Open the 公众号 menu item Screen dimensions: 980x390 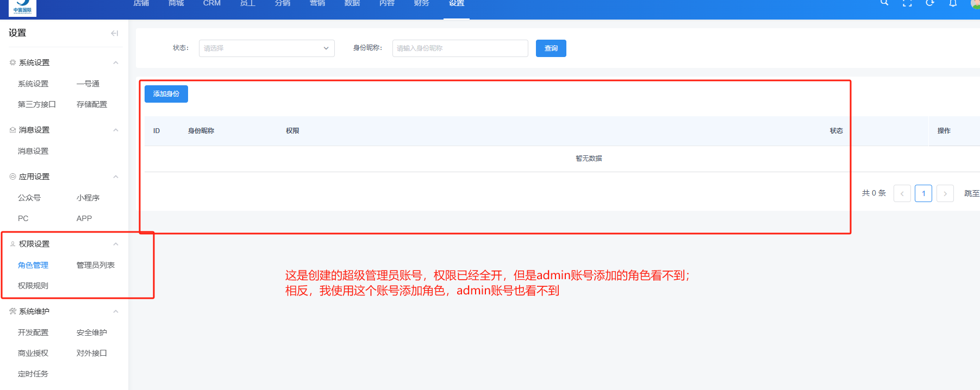point(29,198)
